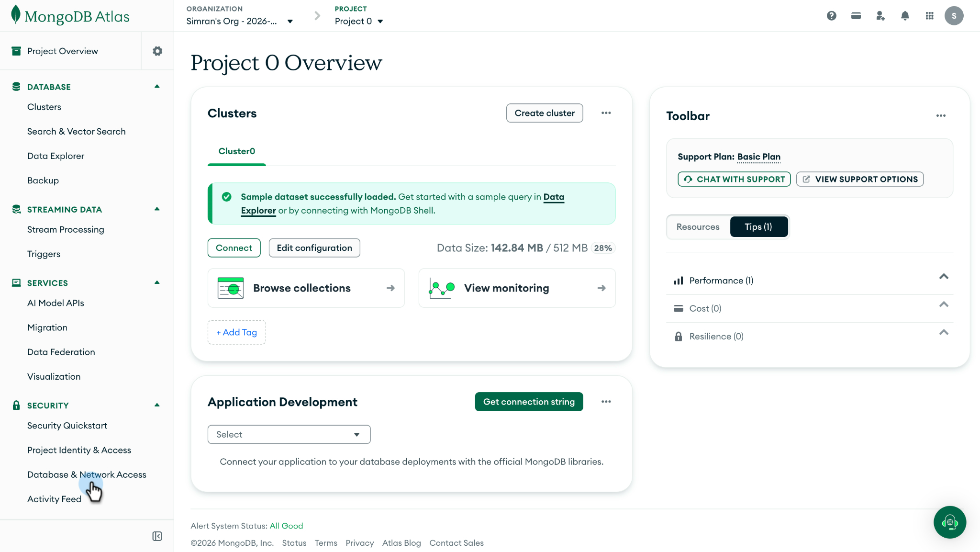Open the apps grid icon

[x=930, y=16]
